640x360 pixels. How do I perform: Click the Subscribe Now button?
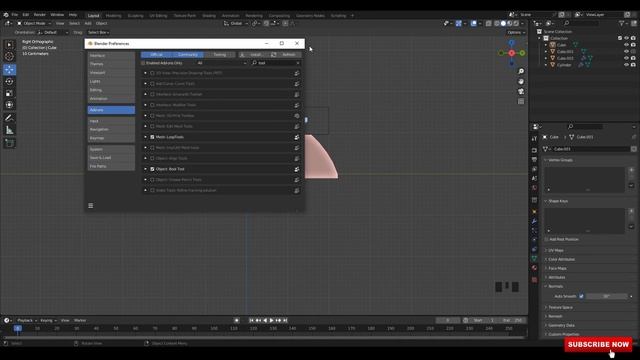point(598,344)
